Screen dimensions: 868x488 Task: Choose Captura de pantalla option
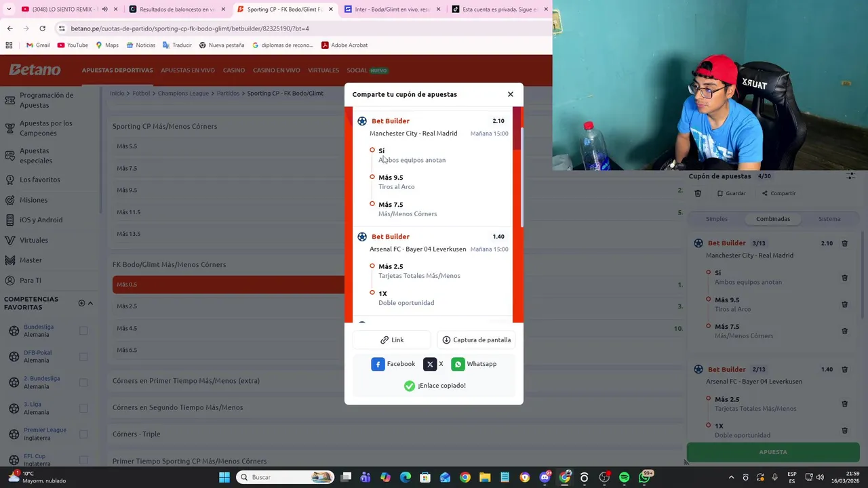(x=476, y=340)
